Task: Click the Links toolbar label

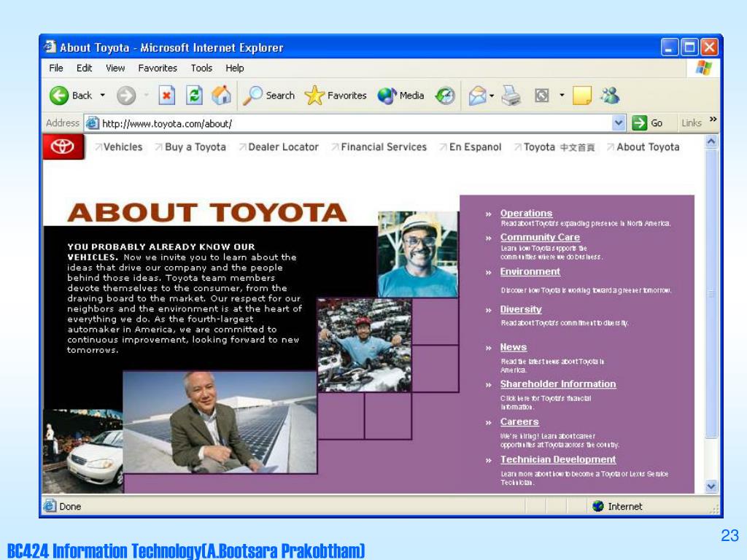Action: click(x=692, y=122)
